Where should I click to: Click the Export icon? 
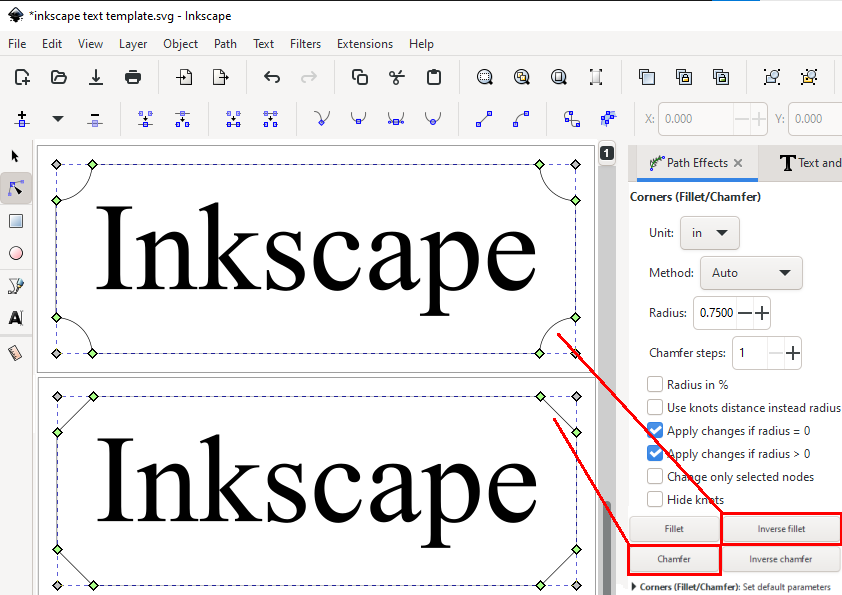(x=221, y=77)
